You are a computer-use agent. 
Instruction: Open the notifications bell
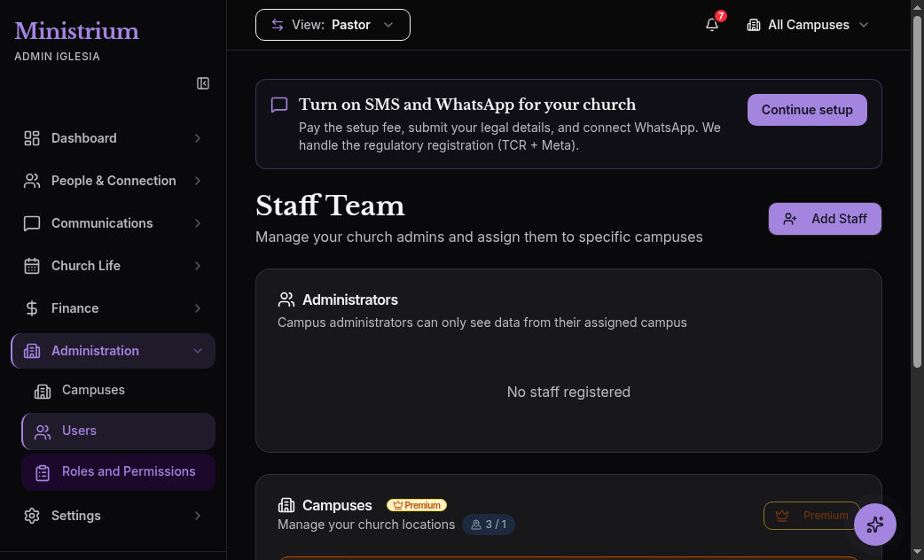coord(712,25)
